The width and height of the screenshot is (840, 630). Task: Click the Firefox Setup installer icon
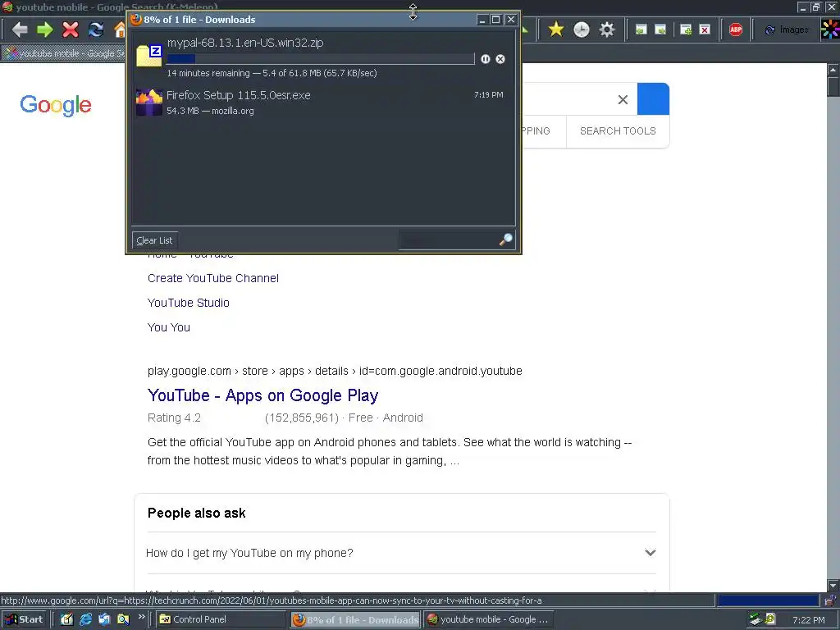[x=149, y=103]
